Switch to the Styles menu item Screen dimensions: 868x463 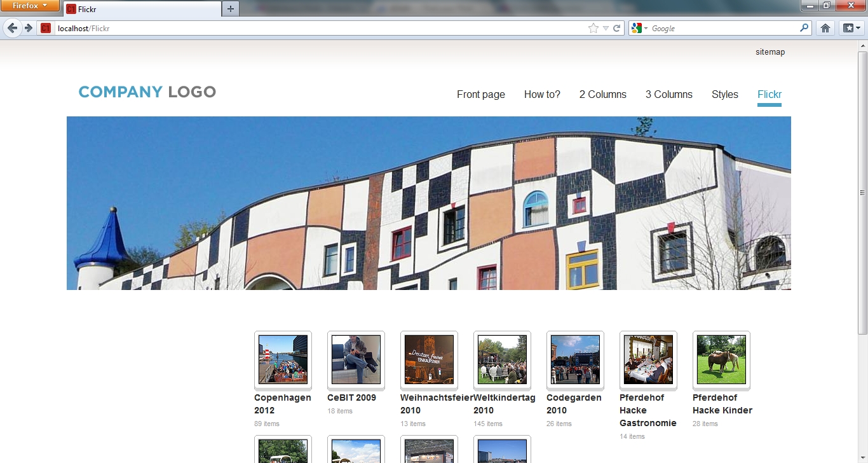724,95
